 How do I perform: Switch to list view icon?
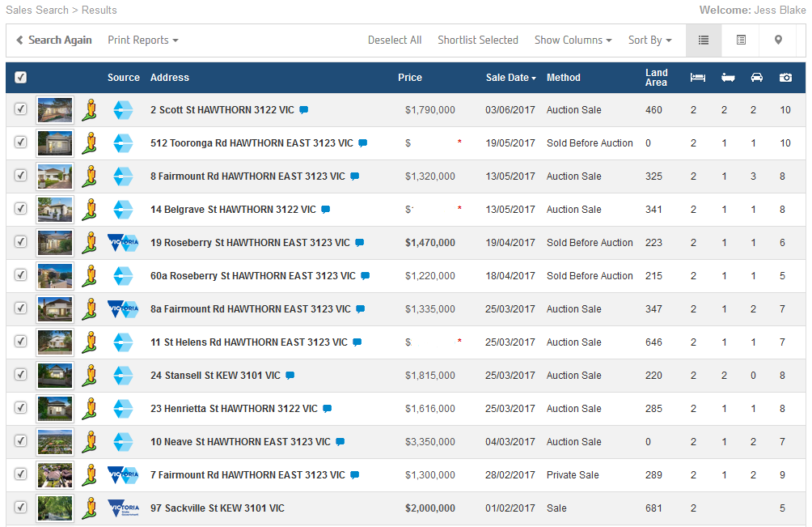(704, 40)
